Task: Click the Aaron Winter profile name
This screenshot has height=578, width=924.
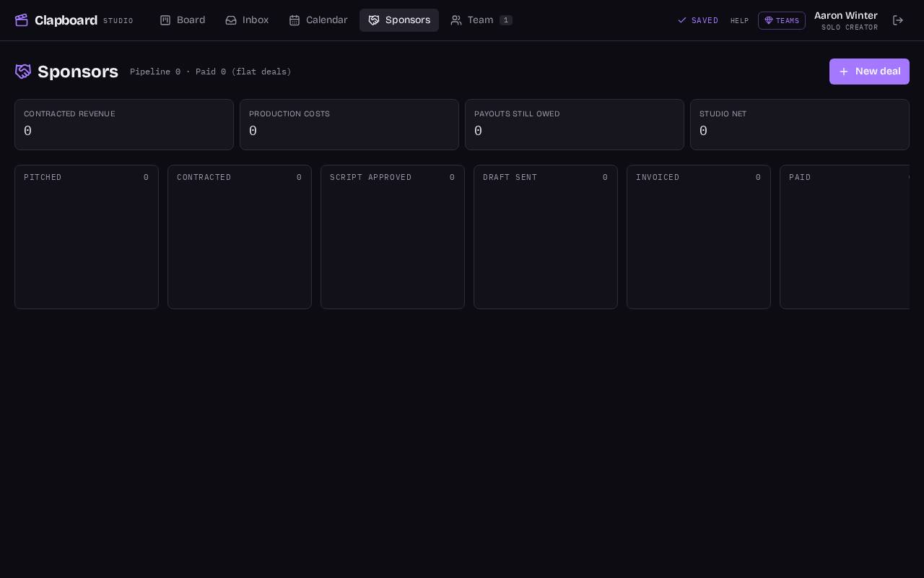Action: tap(846, 15)
